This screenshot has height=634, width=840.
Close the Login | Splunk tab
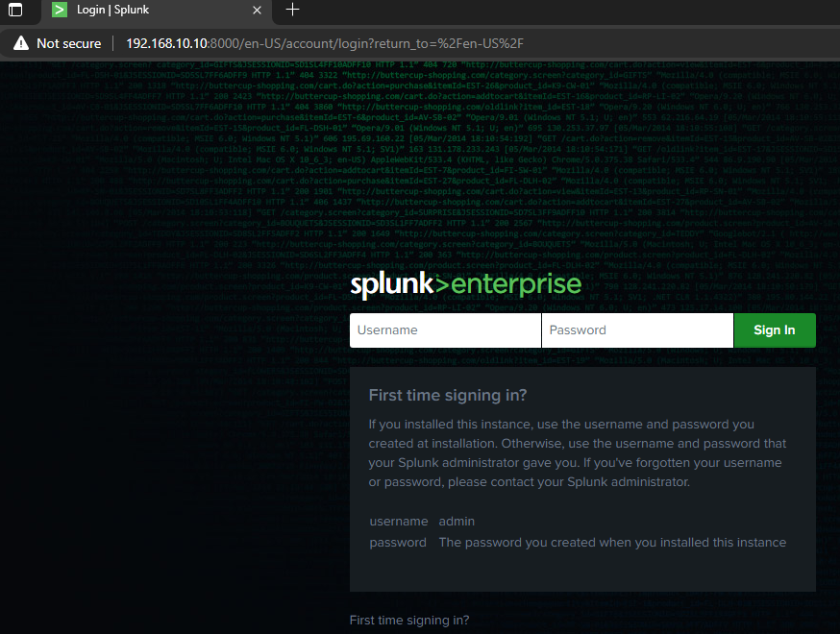pyautogui.click(x=258, y=11)
